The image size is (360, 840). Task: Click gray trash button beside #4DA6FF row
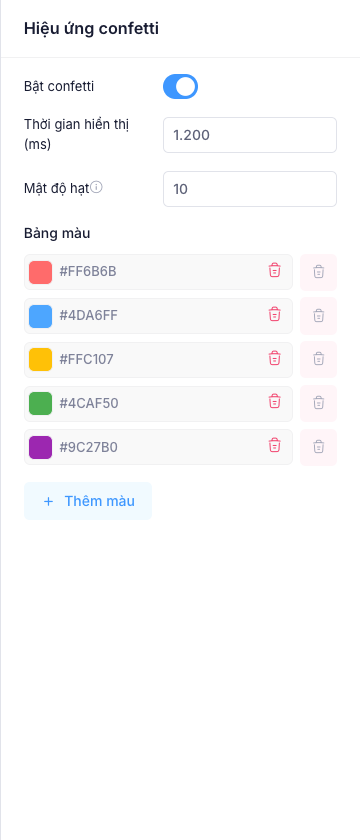click(x=319, y=316)
